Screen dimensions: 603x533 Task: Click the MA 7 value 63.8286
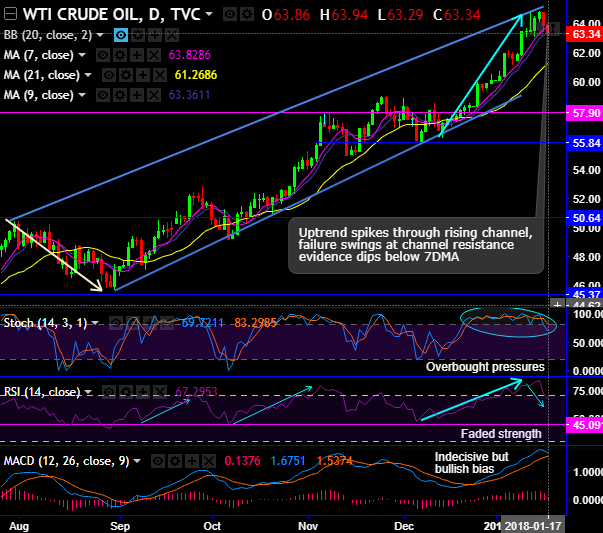click(x=190, y=55)
